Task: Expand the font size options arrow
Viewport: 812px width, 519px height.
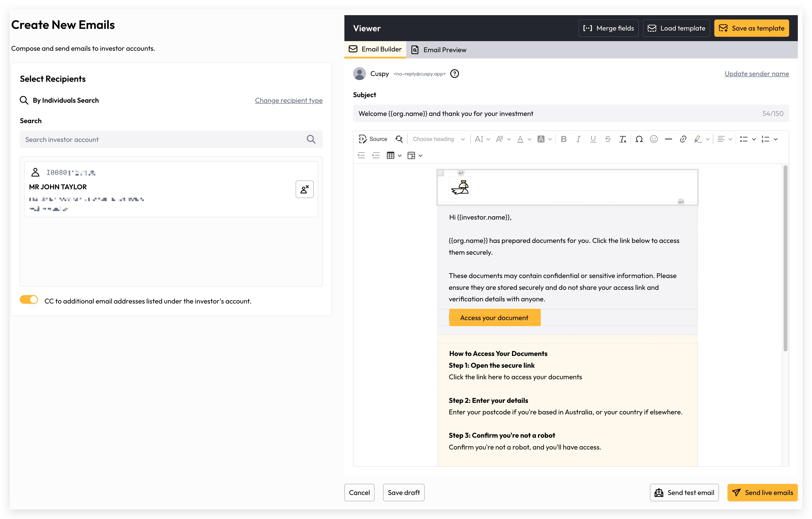Action: tap(488, 139)
